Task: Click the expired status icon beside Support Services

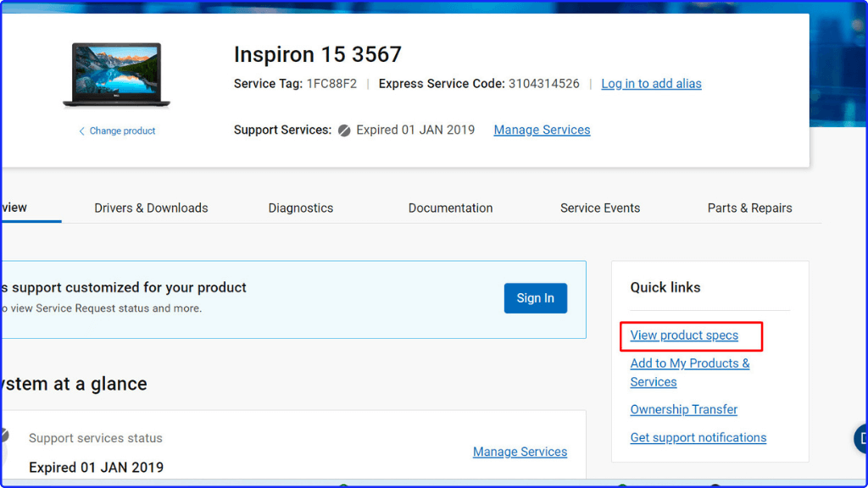Action: click(x=344, y=130)
